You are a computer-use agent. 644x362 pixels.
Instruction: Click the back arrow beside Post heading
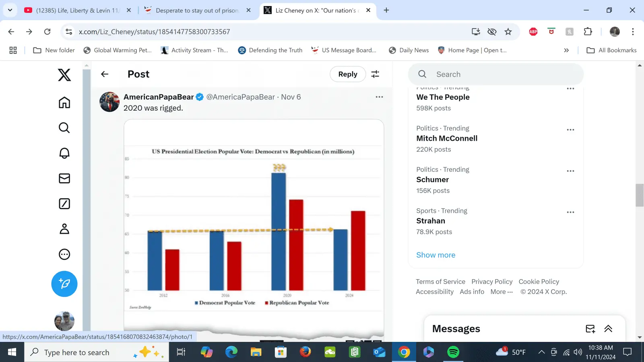click(105, 74)
